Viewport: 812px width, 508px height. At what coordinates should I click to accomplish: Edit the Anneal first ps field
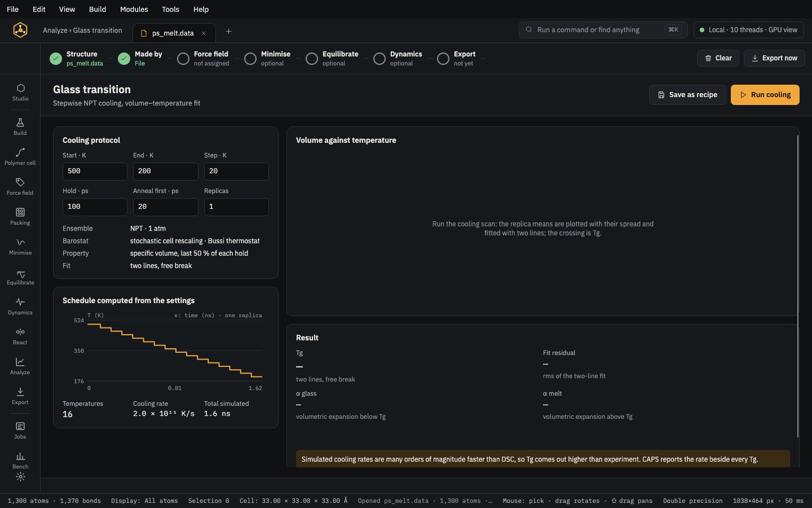[x=166, y=207]
